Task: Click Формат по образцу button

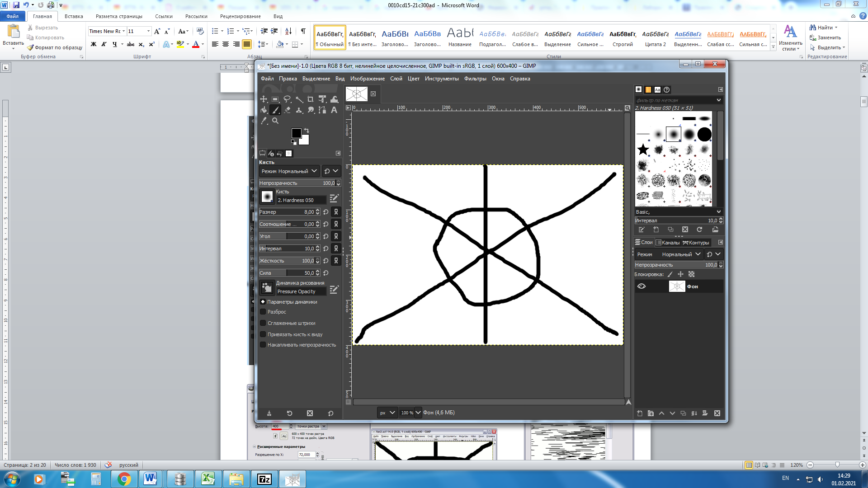Action: click(x=55, y=47)
